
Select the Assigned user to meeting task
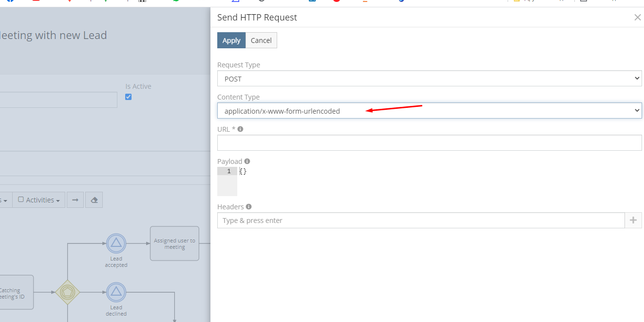tap(174, 243)
